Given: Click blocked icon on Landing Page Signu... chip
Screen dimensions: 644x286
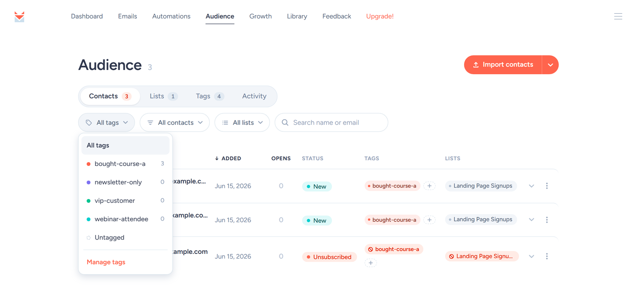Looking at the screenshot, I should click(x=452, y=256).
